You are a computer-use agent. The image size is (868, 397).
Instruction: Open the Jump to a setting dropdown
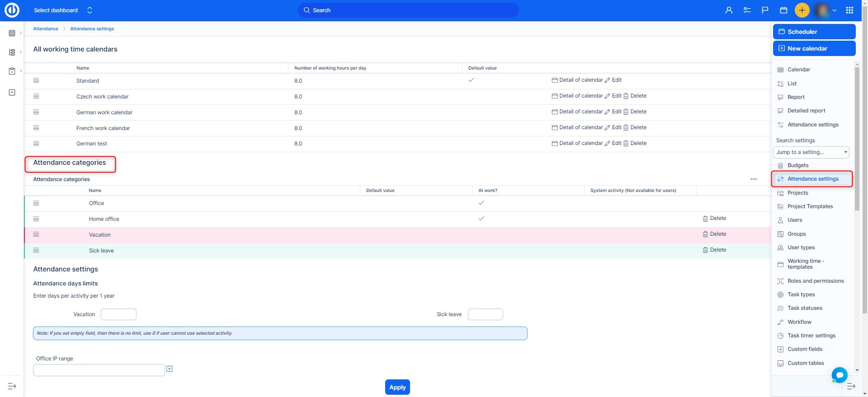811,152
